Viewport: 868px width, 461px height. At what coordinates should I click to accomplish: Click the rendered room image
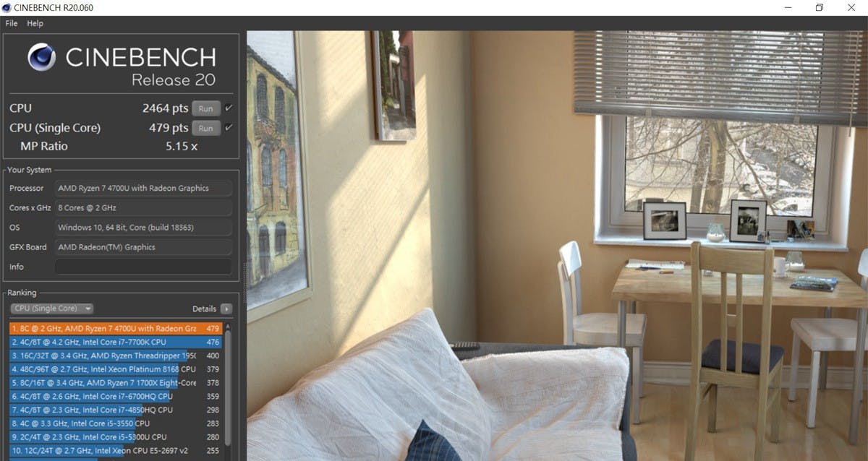coord(557,246)
